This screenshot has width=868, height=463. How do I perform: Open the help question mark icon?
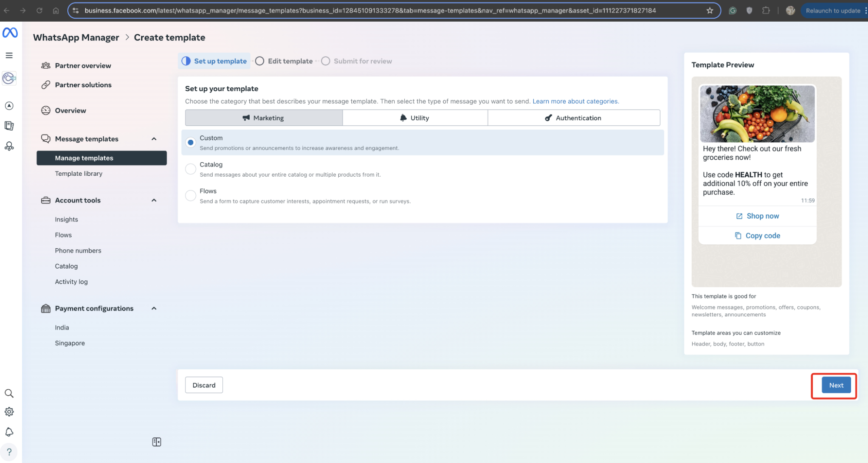coord(9,452)
